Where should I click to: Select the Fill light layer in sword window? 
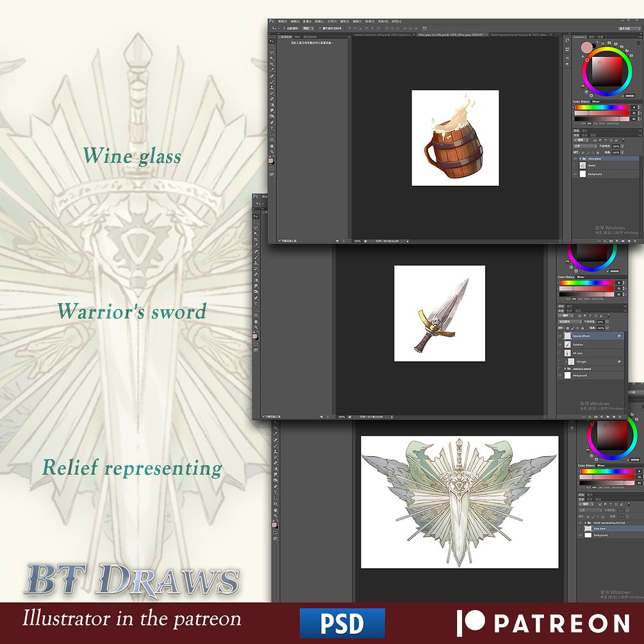tap(590, 361)
